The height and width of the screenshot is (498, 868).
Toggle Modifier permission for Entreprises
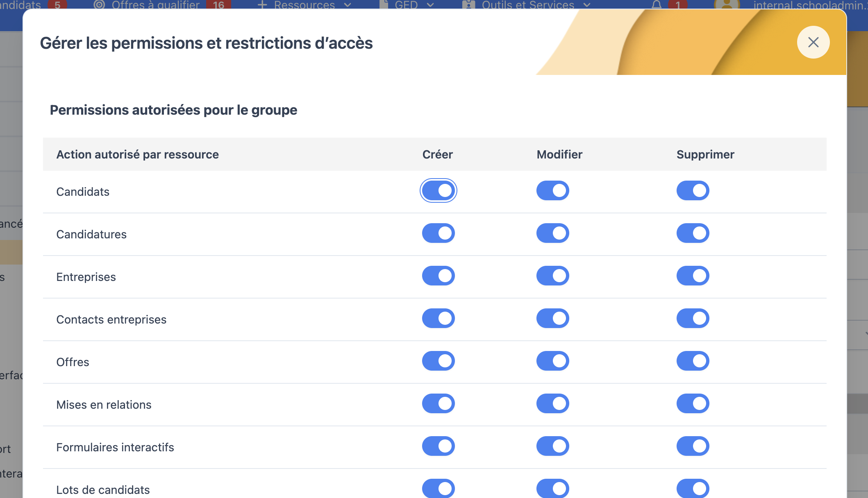553,276
